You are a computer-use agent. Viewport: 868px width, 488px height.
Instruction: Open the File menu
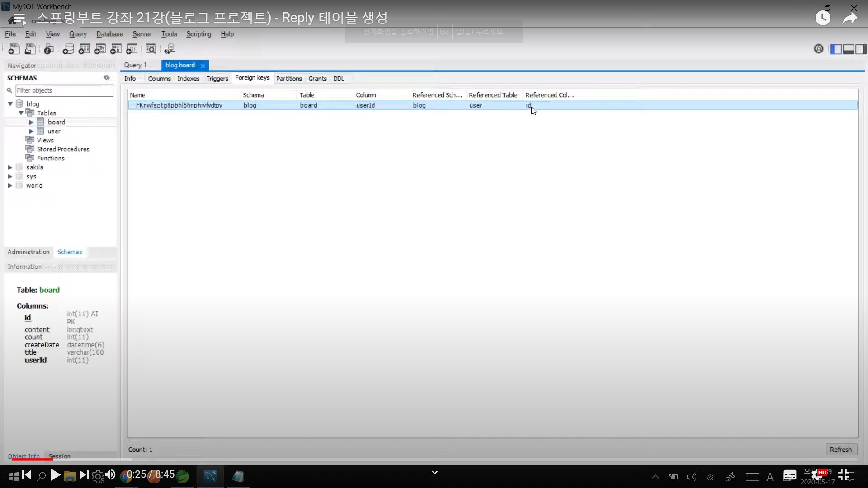(10, 34)
